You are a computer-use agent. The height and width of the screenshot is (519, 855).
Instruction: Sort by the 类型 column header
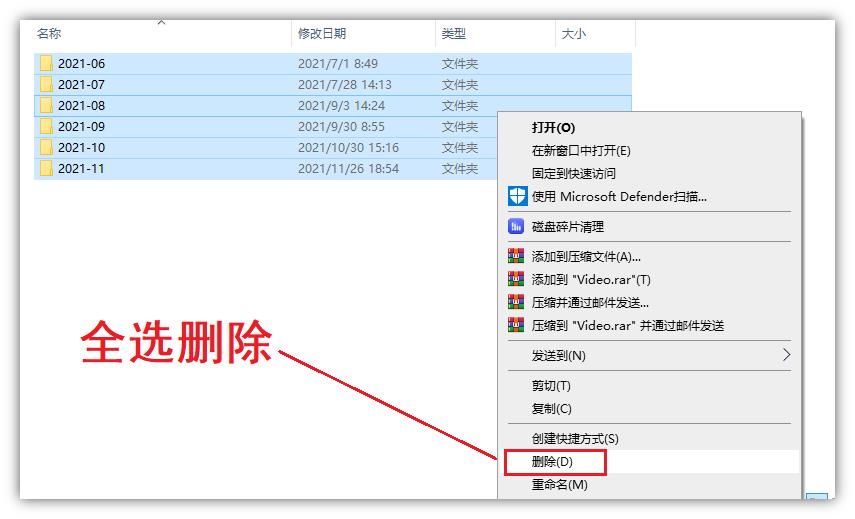454,34
